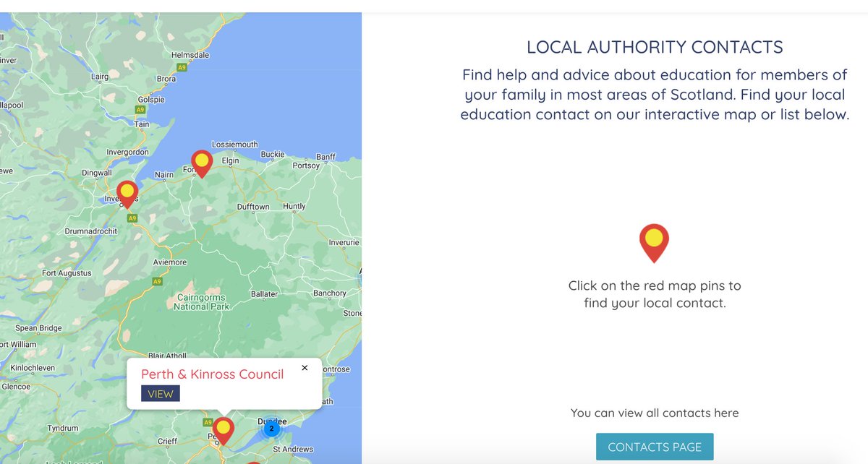Open the CONTACTS PAGE
This screenshot has height=464, width=868.
pyautogui.click(x=655, y=447)
